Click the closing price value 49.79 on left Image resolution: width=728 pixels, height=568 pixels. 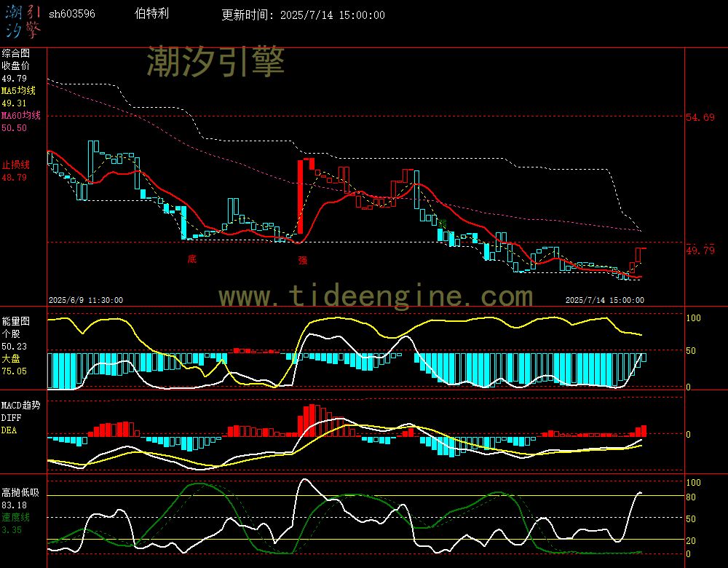click(x=15, y=79)
